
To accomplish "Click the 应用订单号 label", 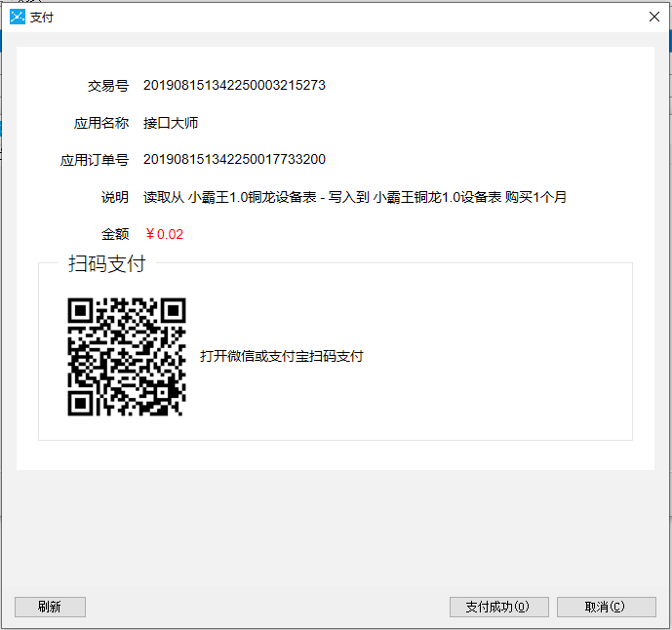I will tap(95, 160).
